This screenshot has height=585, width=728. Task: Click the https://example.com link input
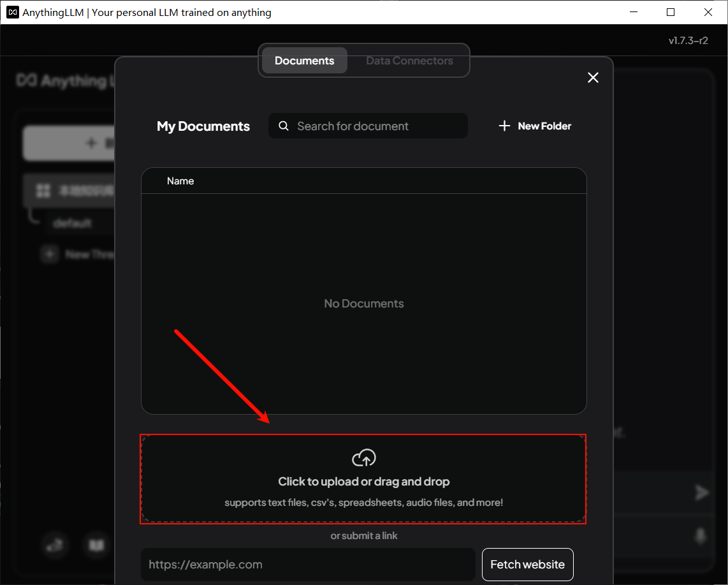click(x=309, y=565)
